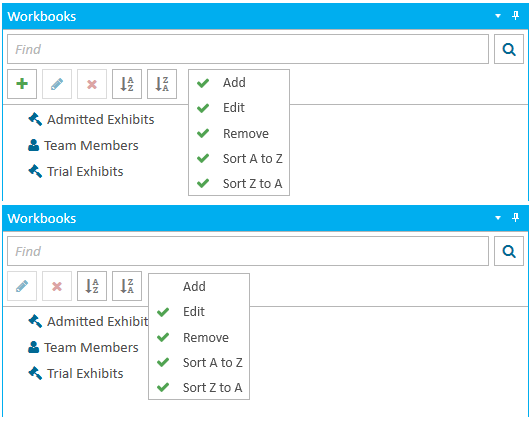Pin the upper Workbooks panel
The height and width of the screenshot is (421, 532).
coord(516,15)
